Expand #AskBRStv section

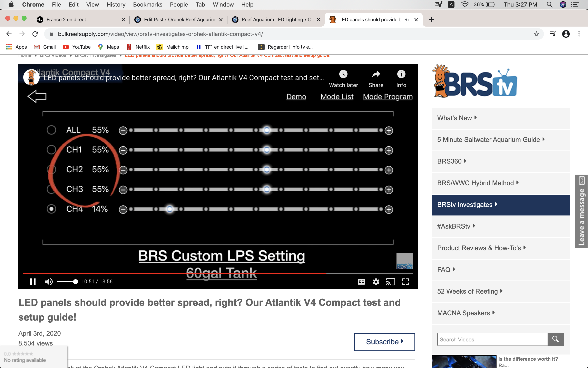501,226
